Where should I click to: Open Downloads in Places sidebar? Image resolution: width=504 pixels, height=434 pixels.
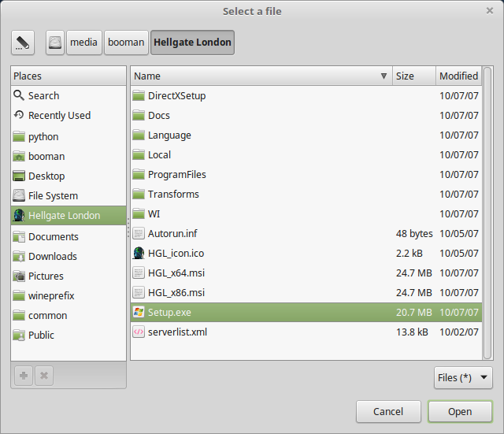[69, 256]
